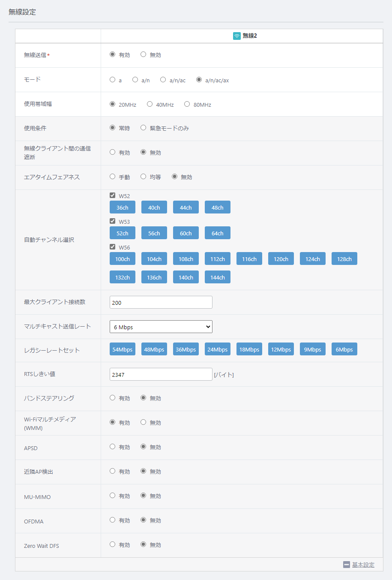Screen dimensions: 392x580
Task: Enable 無線クライアント間の通信遮断 with 有効
Action: click(112, 152)
